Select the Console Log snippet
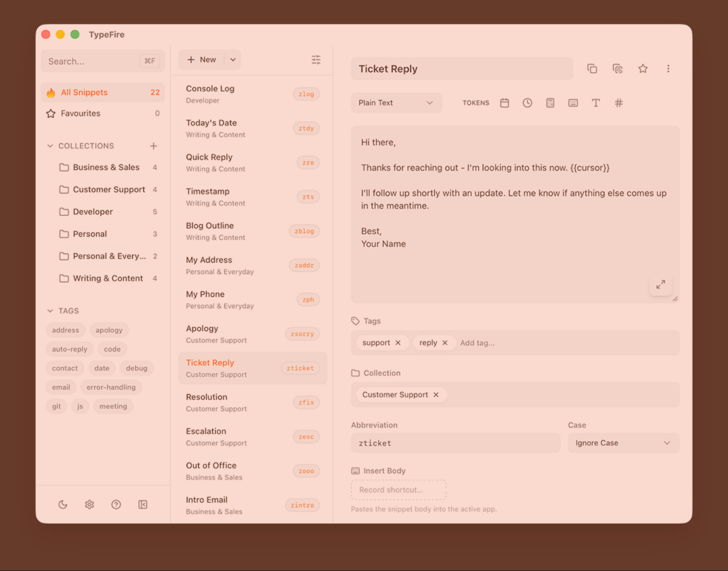Image resolution: width=728 pixels, height=571 pixels. [x=253, y=94]
